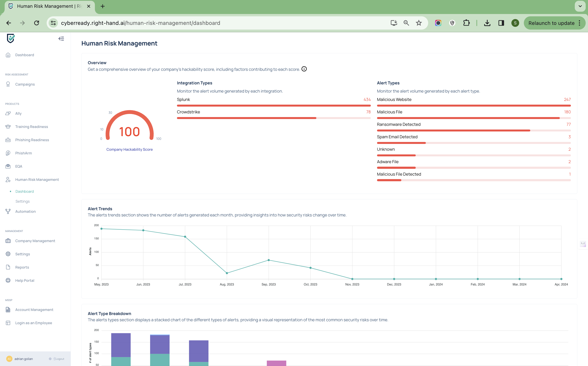
Task: Select Settings under Human Risk Management
Action: click(x=23, y=201)
